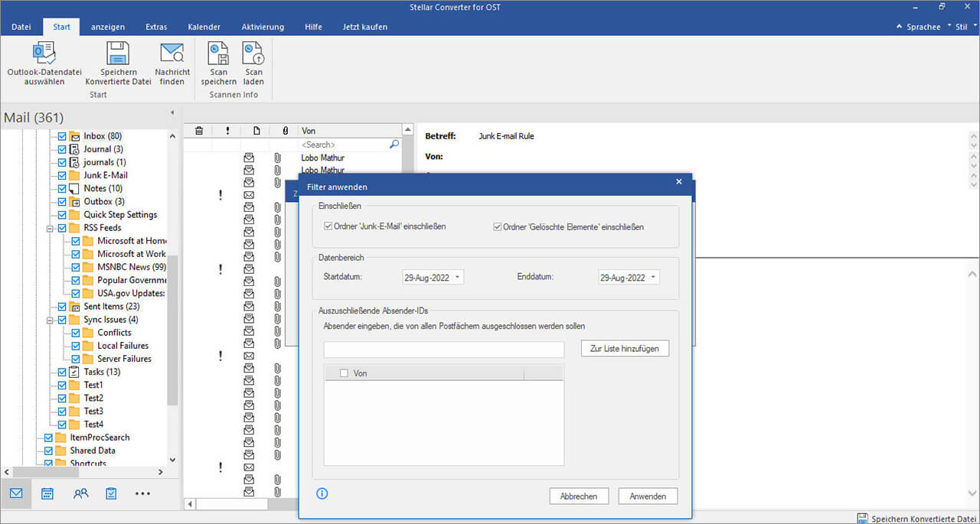
Task: Switch to the Extras tab
Action: [x=156, y=27]
